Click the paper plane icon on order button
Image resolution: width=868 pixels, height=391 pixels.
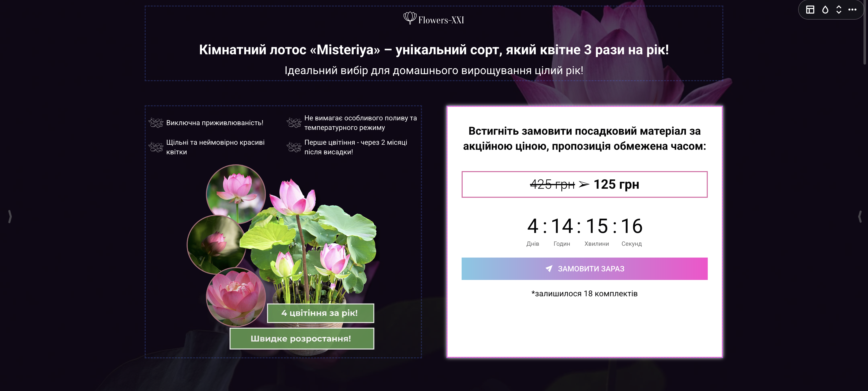point(549,269)
